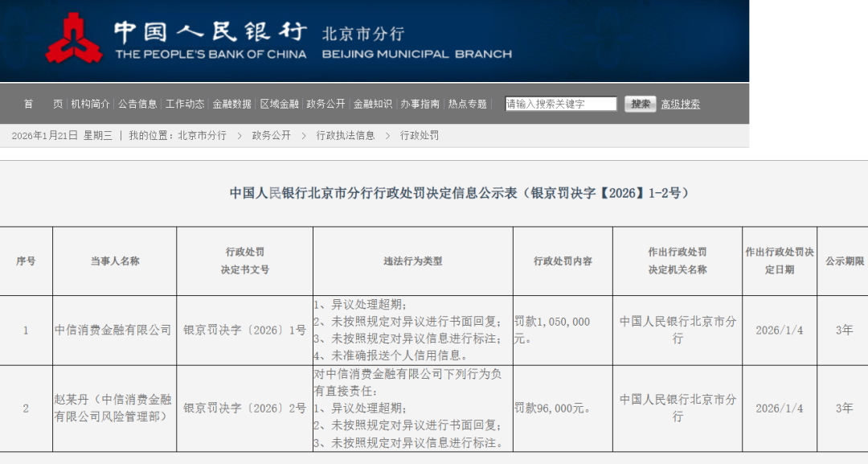Open the 公告信息 menu item

click(x=137, y=104)
